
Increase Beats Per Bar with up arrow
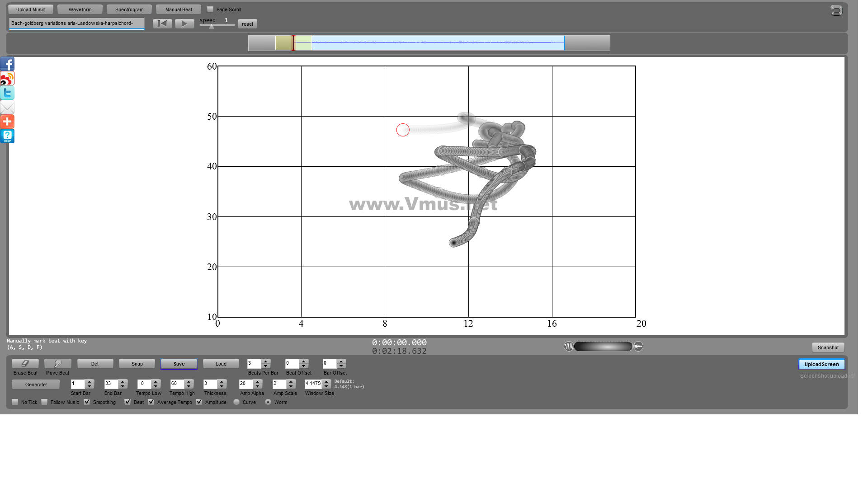(x=266, y=361)
